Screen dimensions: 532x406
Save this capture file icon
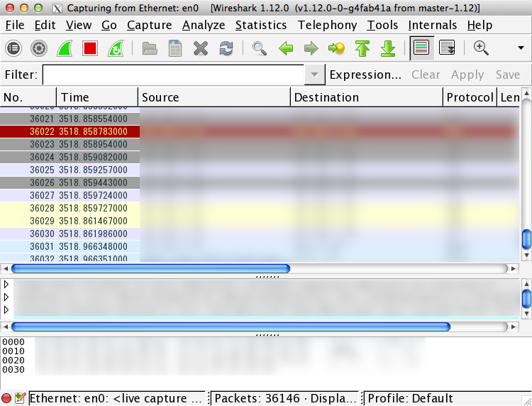tap(175, 48)
